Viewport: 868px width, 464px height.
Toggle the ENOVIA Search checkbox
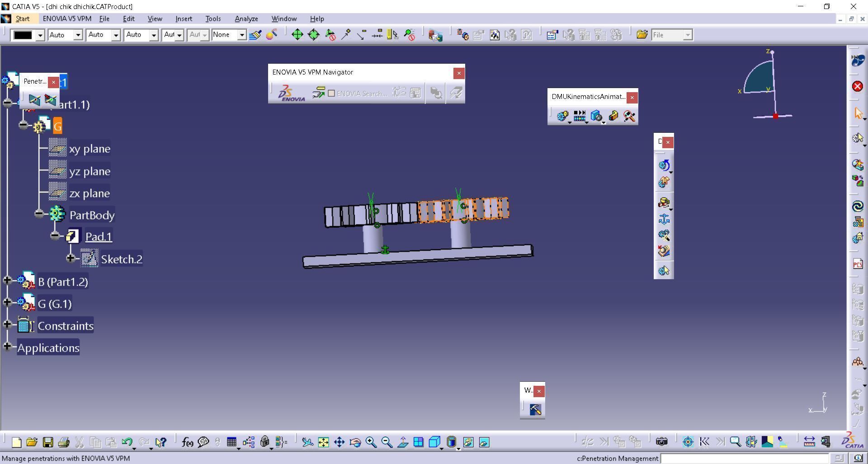pyautogui.click(x=331, y=93)
